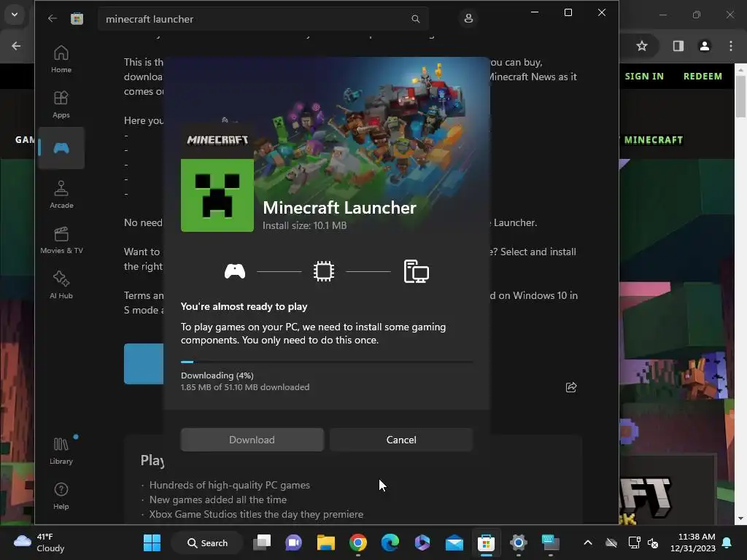
Task: Click '1.85 MB of 51.10 MB downloaded' text
Action: [245, 387]
